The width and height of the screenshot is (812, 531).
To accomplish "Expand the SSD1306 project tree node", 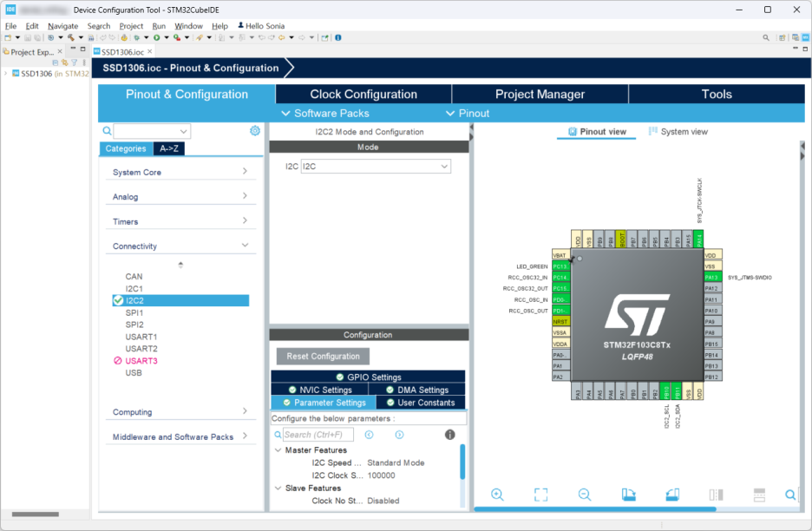I will 6,74.
